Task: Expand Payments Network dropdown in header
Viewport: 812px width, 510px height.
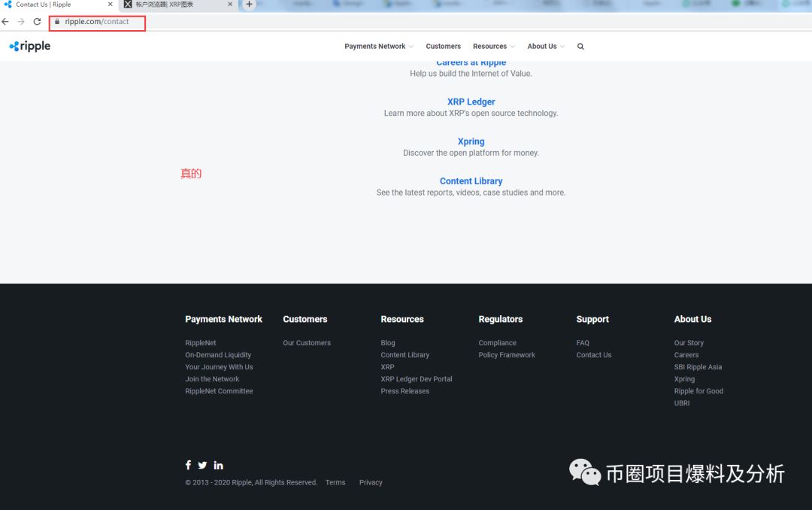Action: (379, 46)
